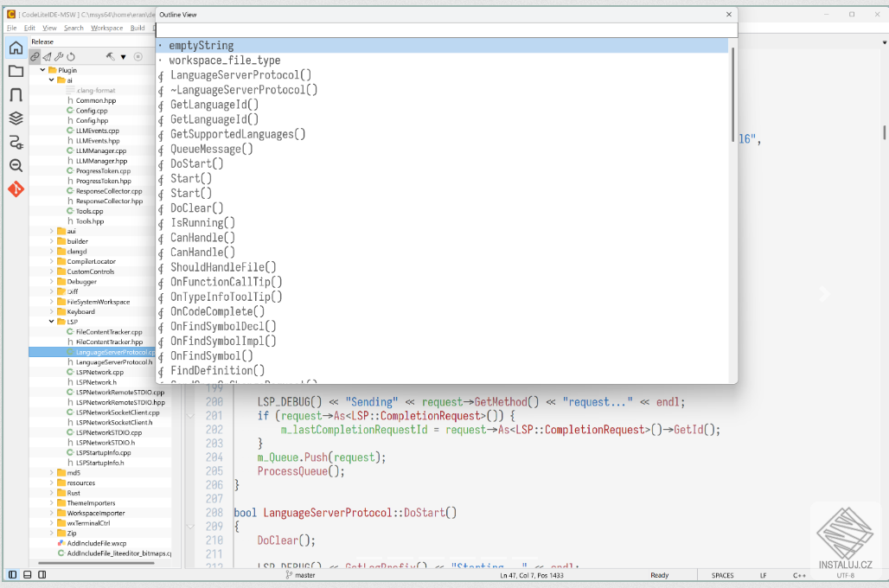Open the folder explorer sidebar icon
889x588 pixels.
point(16,72)
